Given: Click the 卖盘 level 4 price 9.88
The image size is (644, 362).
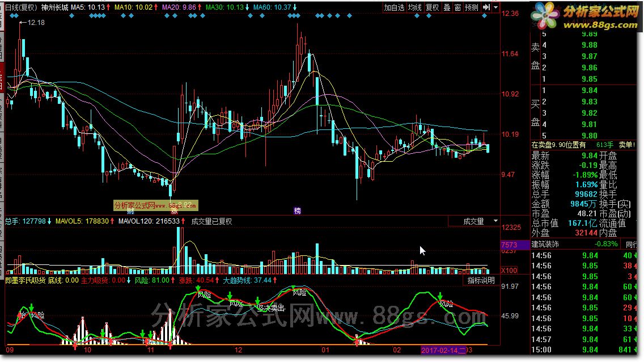Looking at the screenshot, I should tap(590, 45).
